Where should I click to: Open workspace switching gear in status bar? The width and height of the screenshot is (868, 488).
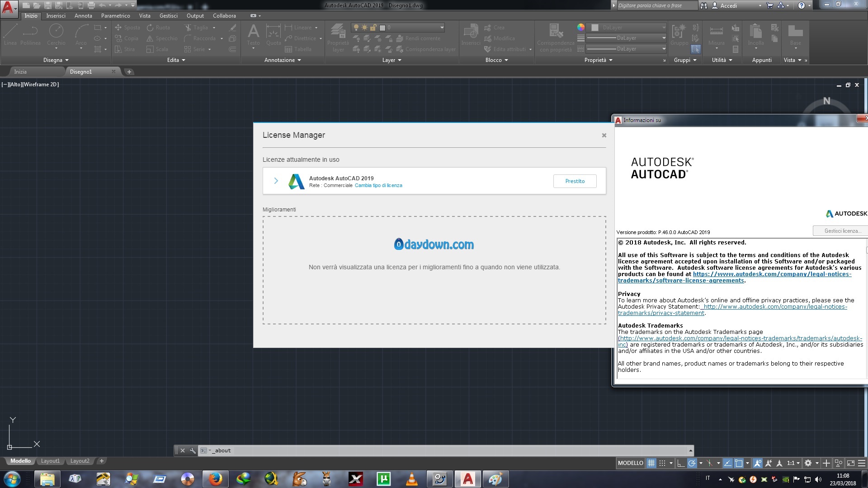[x=808, y=463]
